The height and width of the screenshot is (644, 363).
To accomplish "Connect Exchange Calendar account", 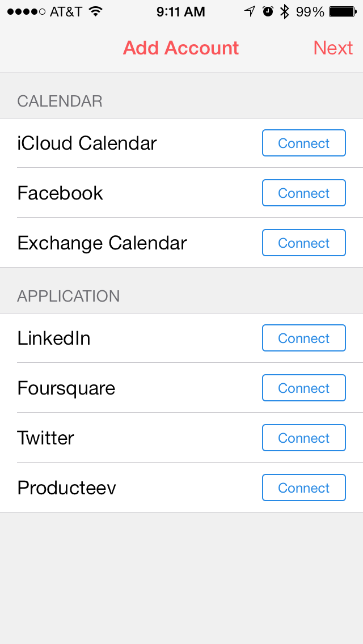I will pos(303,243).
